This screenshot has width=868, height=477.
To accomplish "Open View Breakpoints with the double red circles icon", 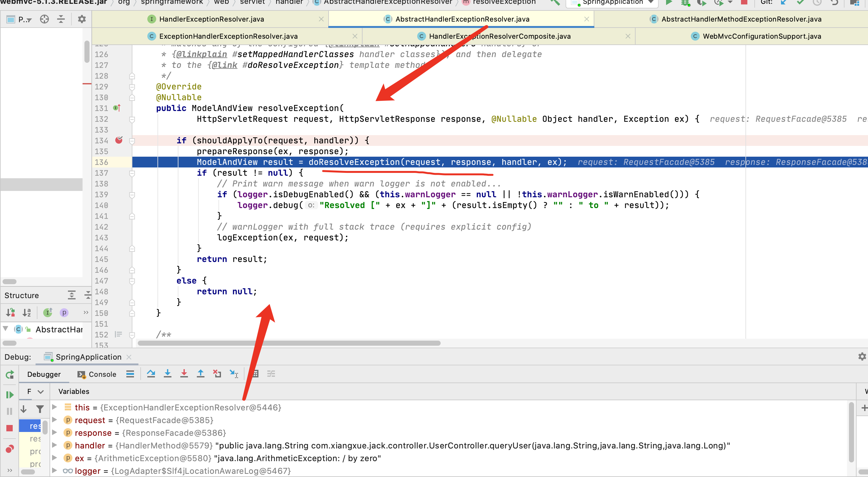I will tap(10, 449).
